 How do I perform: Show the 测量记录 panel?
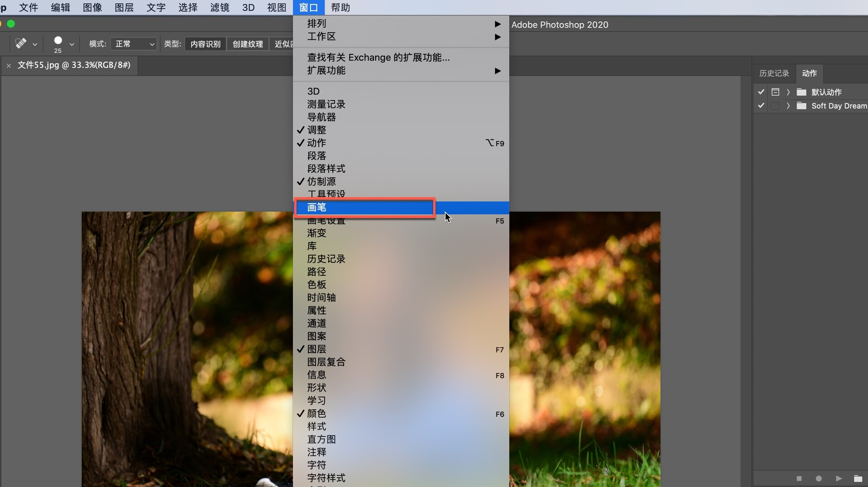[x=401, y=104]
